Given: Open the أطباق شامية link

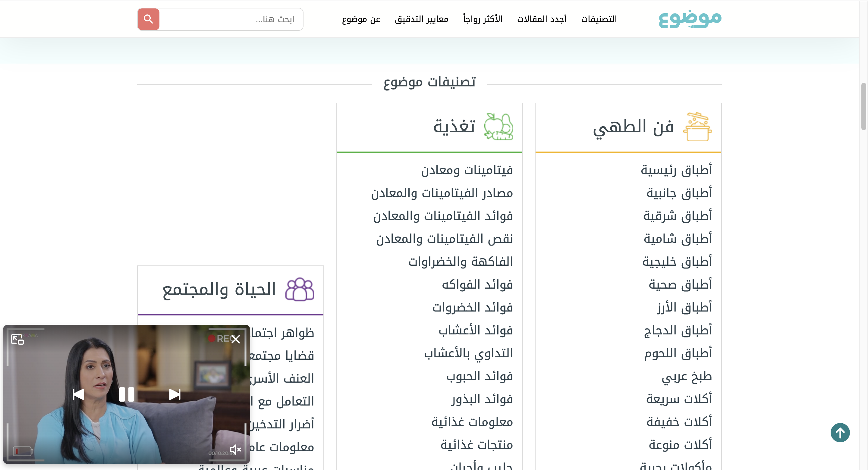Looking at the screenshot, I should [678, 239].
